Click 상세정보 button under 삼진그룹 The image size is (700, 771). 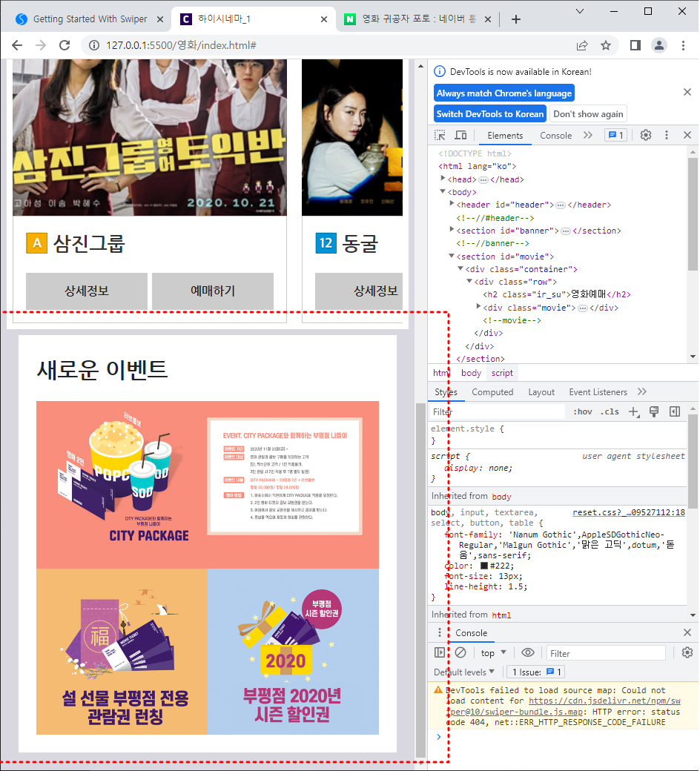click(87, 291)
